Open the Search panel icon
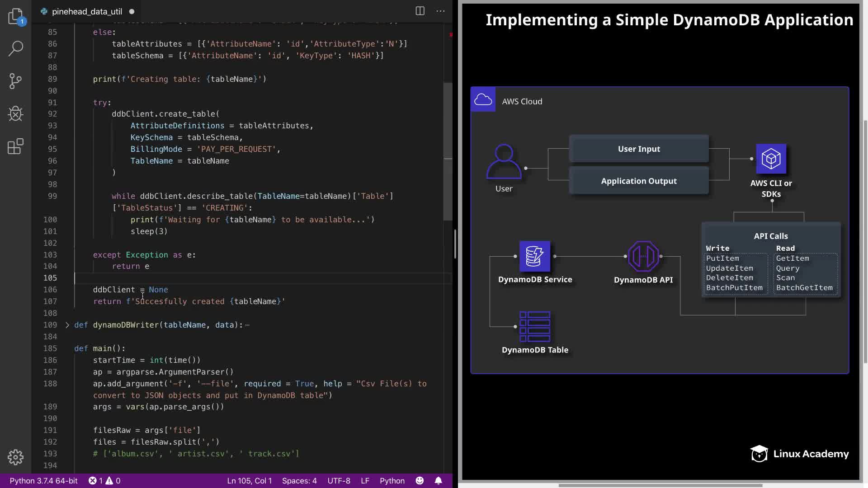 [x=15, y=48]
